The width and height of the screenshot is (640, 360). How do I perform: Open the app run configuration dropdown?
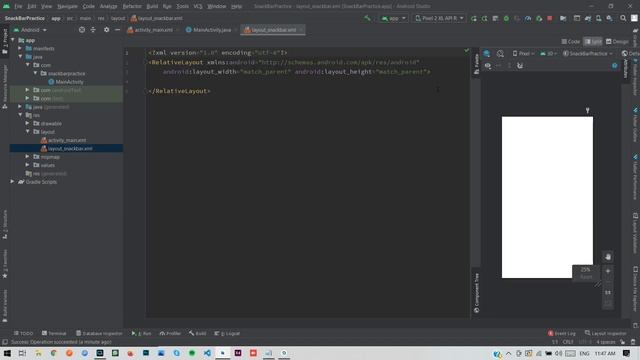[x=393, y=18]
